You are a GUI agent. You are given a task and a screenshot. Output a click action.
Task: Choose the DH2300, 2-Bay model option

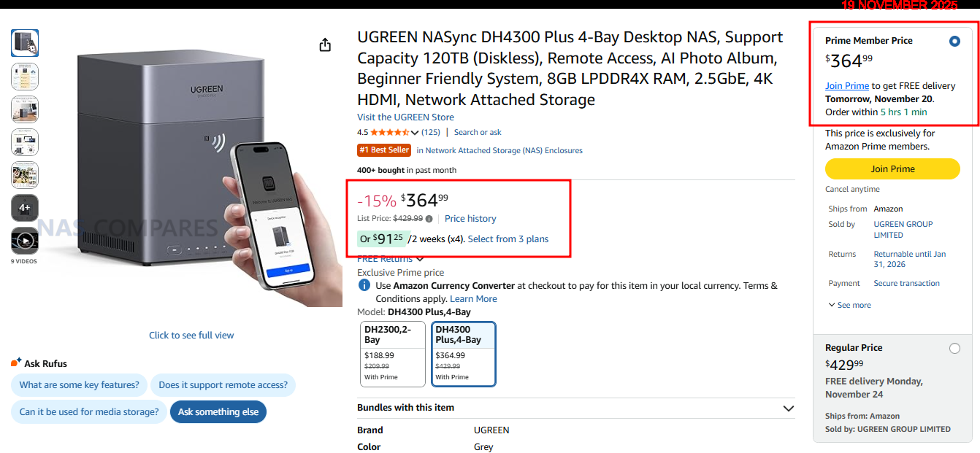[x=393, y=354]
